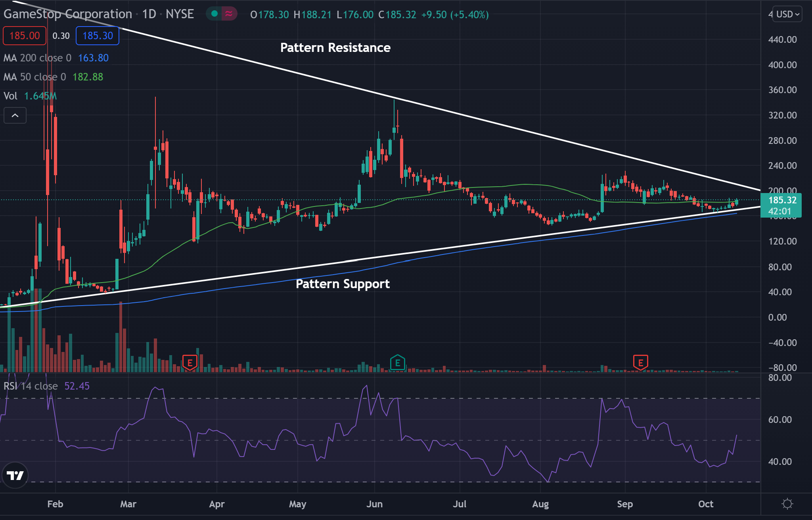Click the June earnings E marker
This screenshot has width=812, height=520.
click(x=397, y=363)
